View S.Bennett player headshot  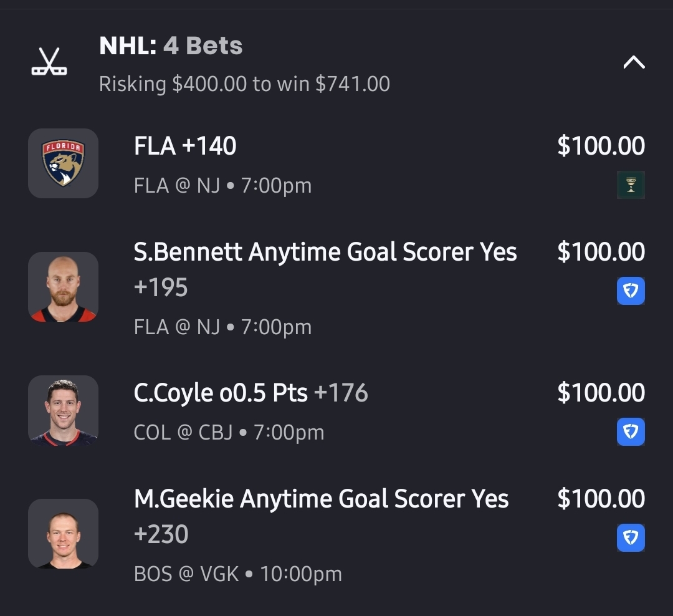pyautogui.click(x=63, y=287)
